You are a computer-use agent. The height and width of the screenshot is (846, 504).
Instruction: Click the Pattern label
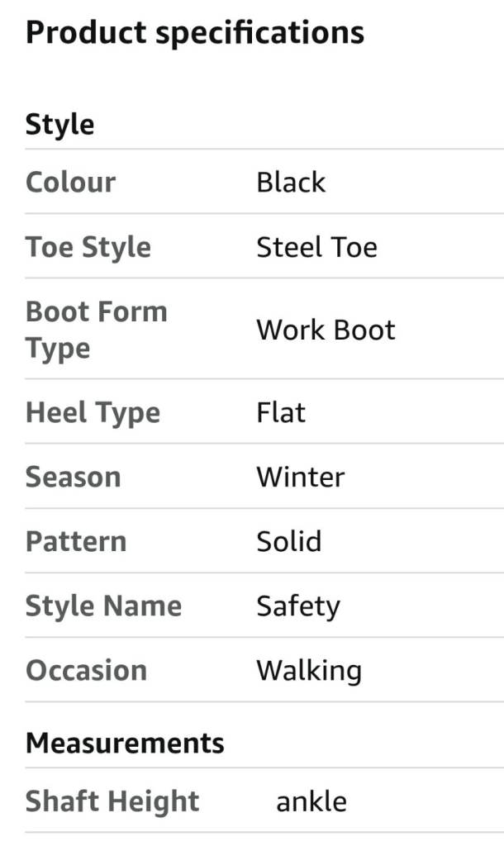click(76, 541)
